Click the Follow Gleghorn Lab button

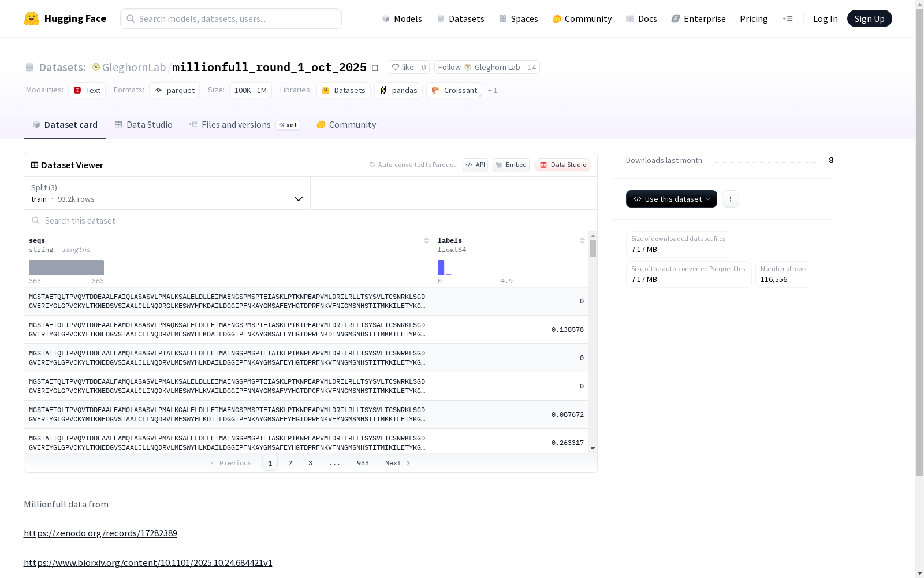pyautogui.click(x=479, y=67)
